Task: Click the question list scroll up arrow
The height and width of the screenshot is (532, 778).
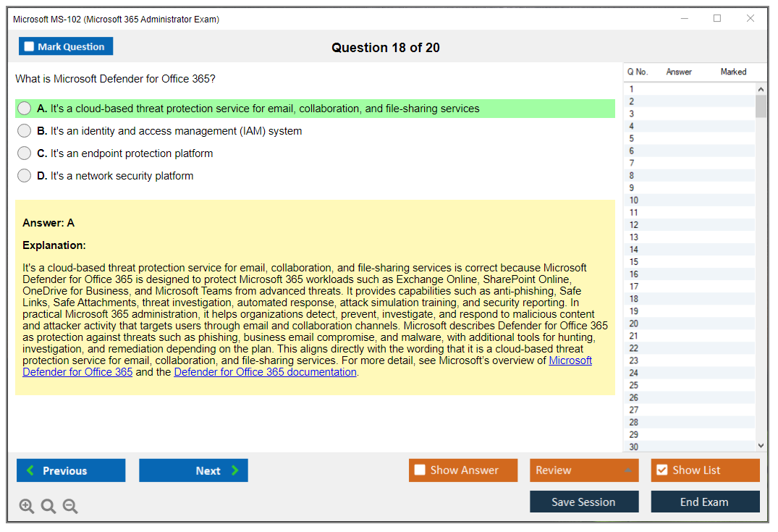Action: [761, 89]
